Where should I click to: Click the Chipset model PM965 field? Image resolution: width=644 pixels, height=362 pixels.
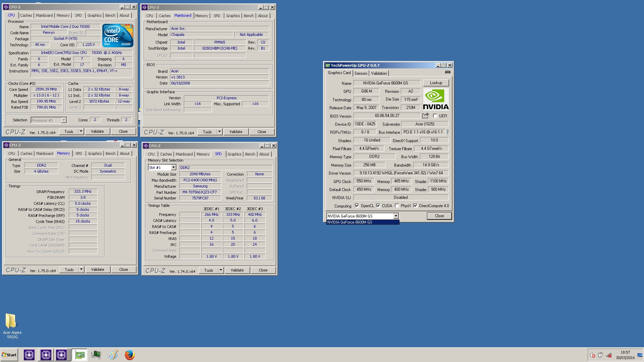pos(220,42)
